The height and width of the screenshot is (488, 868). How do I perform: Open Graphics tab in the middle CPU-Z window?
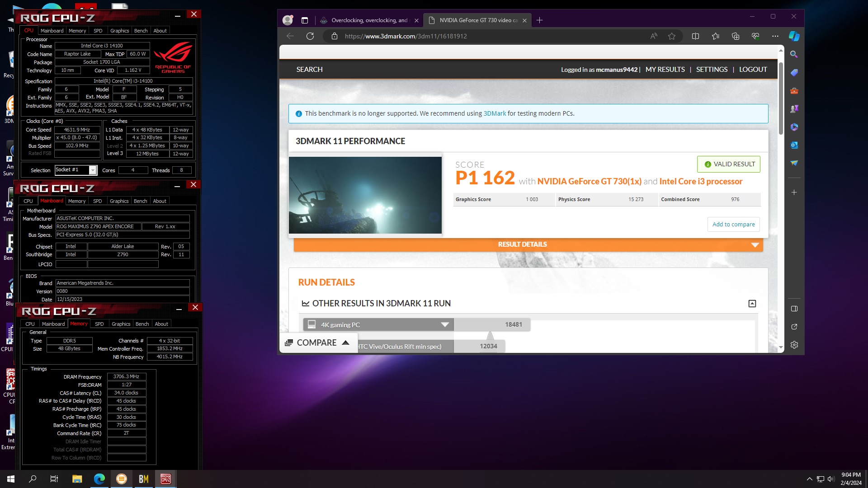click(119, 201)
